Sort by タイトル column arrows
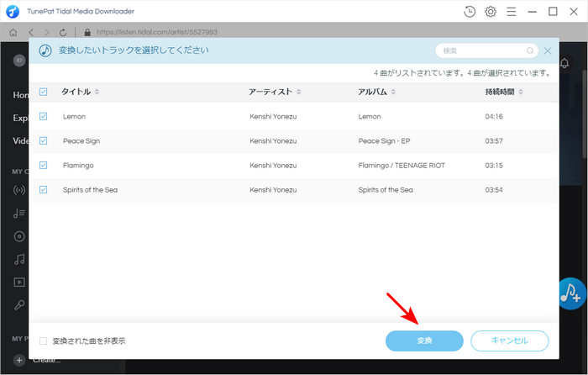588x375 pixels. [97, 92]
